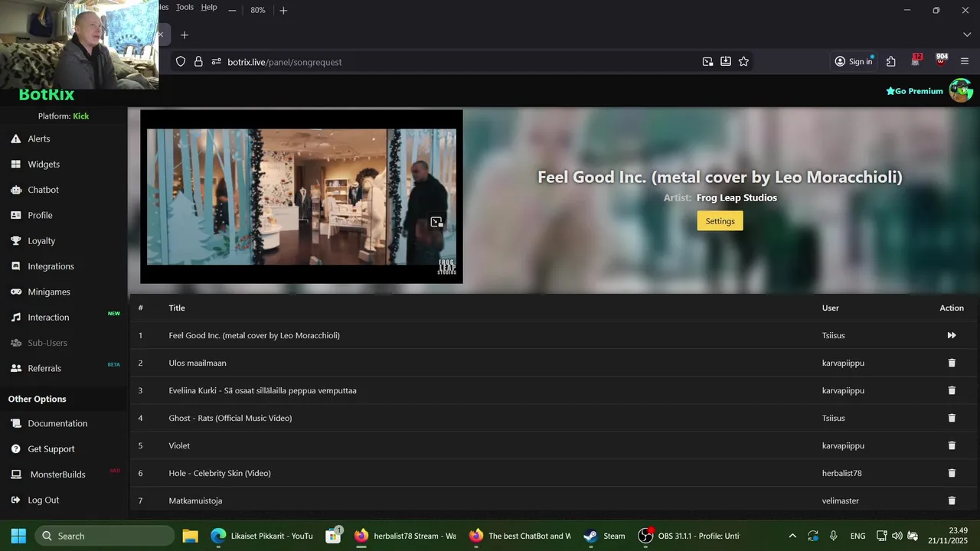Remove the Violet song request
This screenshot has width=980, height=551.
point(952,445)
